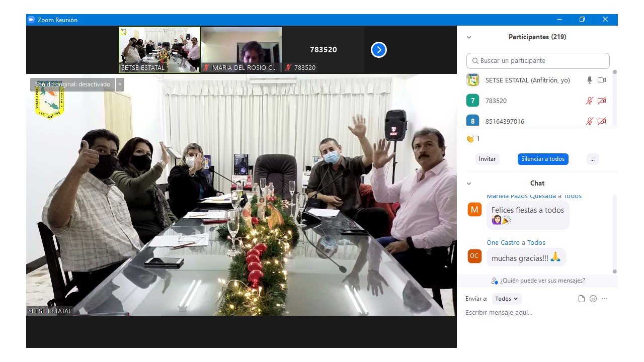The width and height of the screenshot is (644, 362).
Task: Click the participants list scrollbar
Action: point(614,98)
